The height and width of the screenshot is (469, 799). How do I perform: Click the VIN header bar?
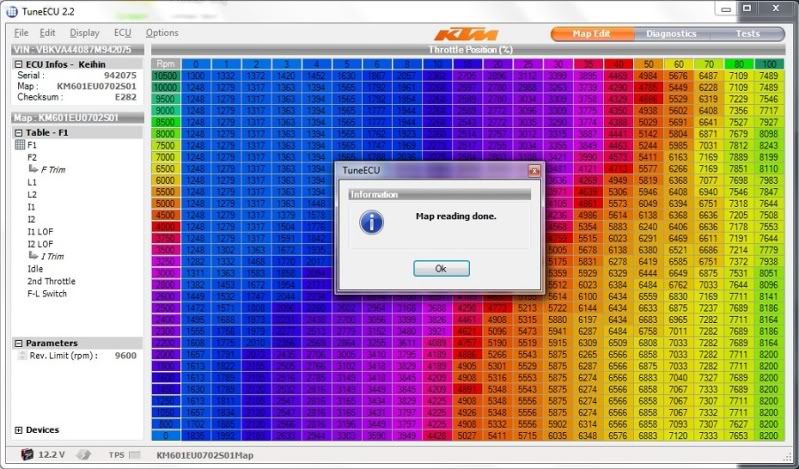[x=78, y=49]
